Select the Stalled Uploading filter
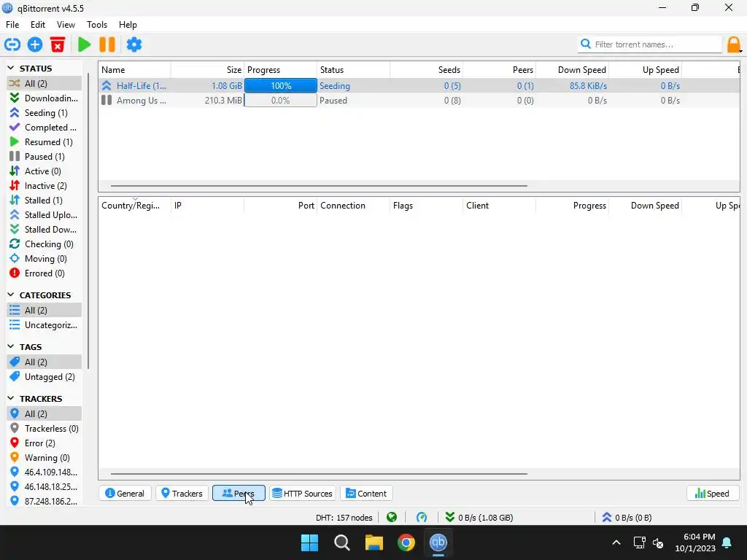Viewport: 747px width, 560px height. (x=44, y=215)
